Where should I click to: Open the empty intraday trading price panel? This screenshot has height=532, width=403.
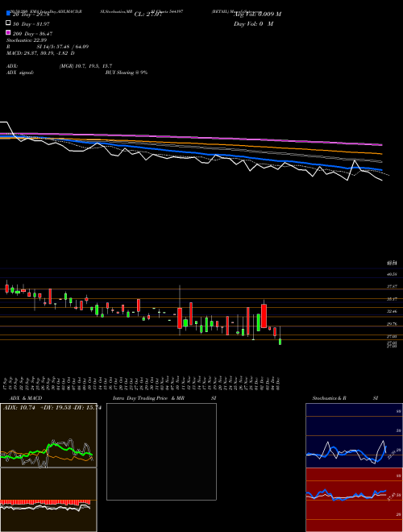(x=161, y=451)
